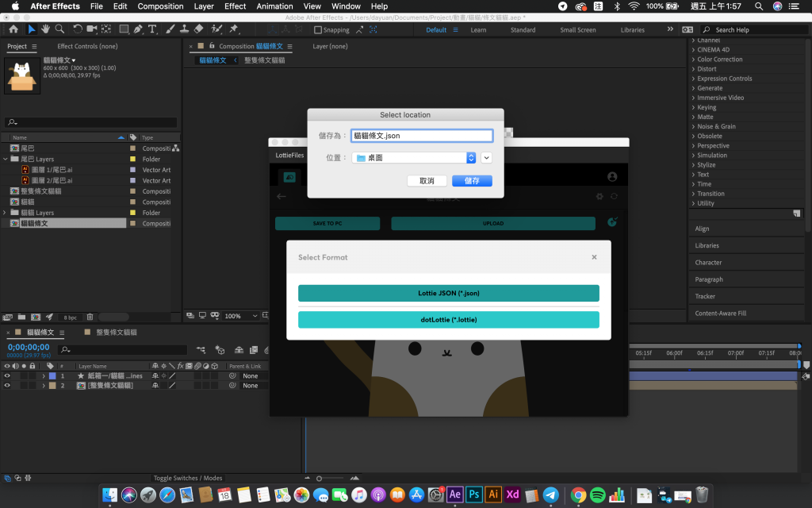Select the Pan Behind anchor point tool
This screenshot has width=812, height=508.
pyautogui.click(x=106, y=29)
